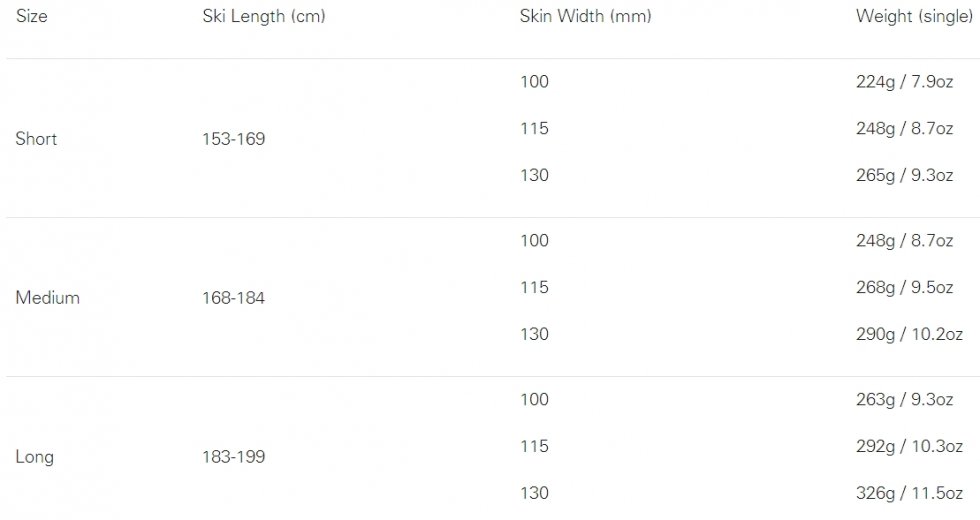The width and height of the screenshot is (980, 520).
Task: Click the 115 skin width under Short
Action: [534, 128]
